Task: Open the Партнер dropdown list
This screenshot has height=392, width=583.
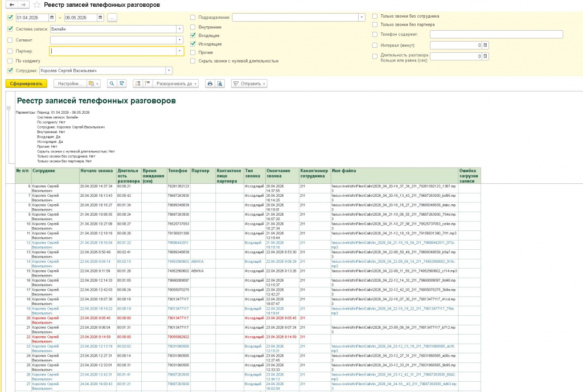Action: pyautogui.click(x=179, y=51)
